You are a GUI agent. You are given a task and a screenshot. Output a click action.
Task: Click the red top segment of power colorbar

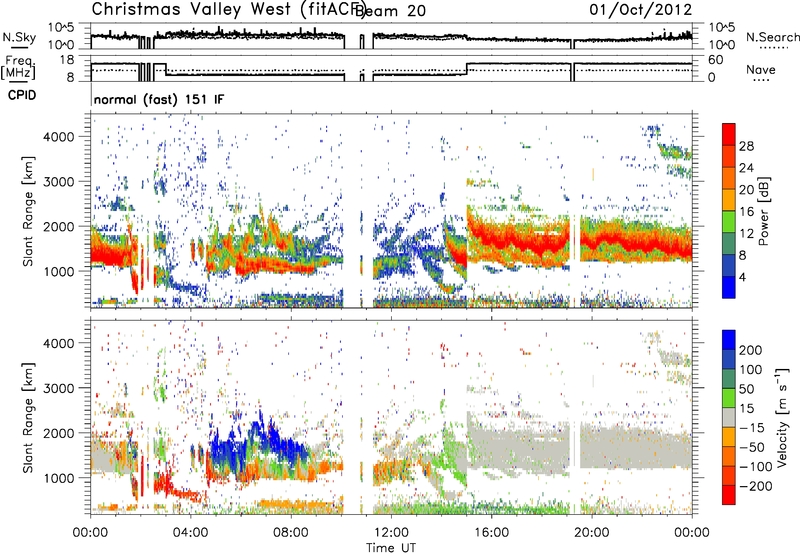click(x=729, y=135)
